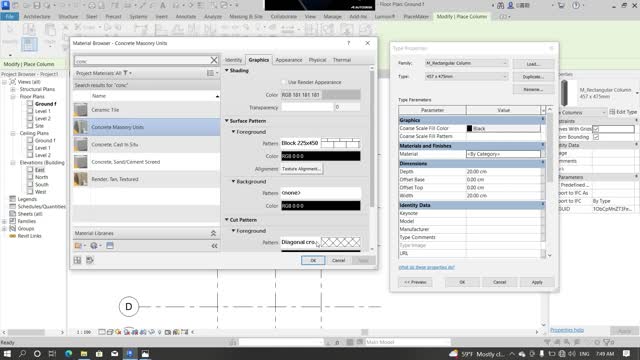
Task: Toggle checkbox next to West elevation
Action: pos(30,192)
